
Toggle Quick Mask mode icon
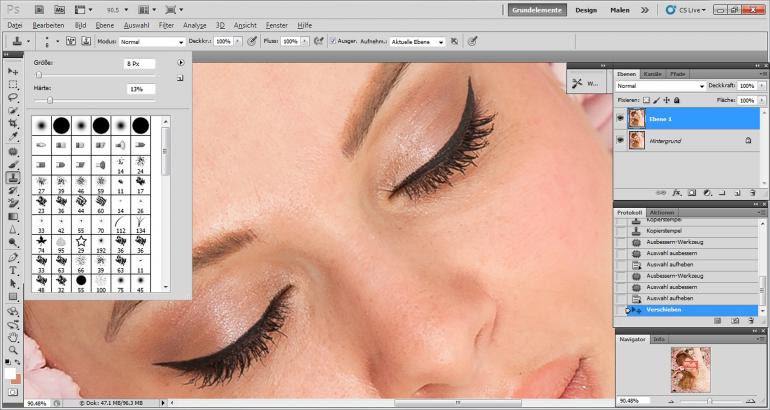(x=13, y=392)
